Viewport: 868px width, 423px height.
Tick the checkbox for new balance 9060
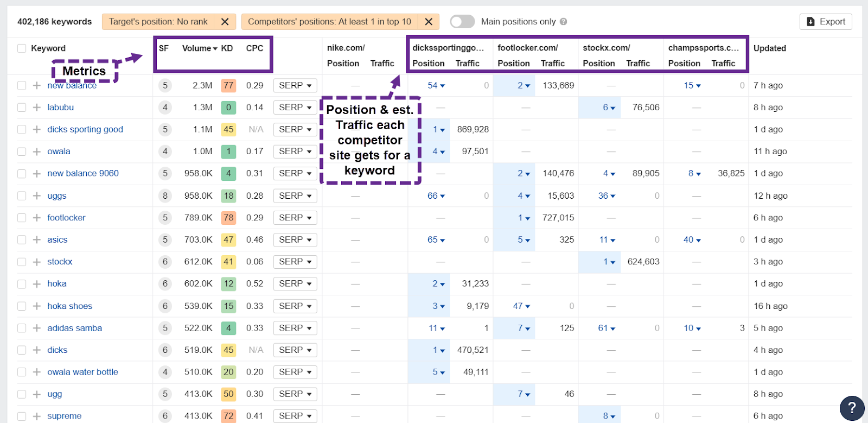[x=22, y=174]
